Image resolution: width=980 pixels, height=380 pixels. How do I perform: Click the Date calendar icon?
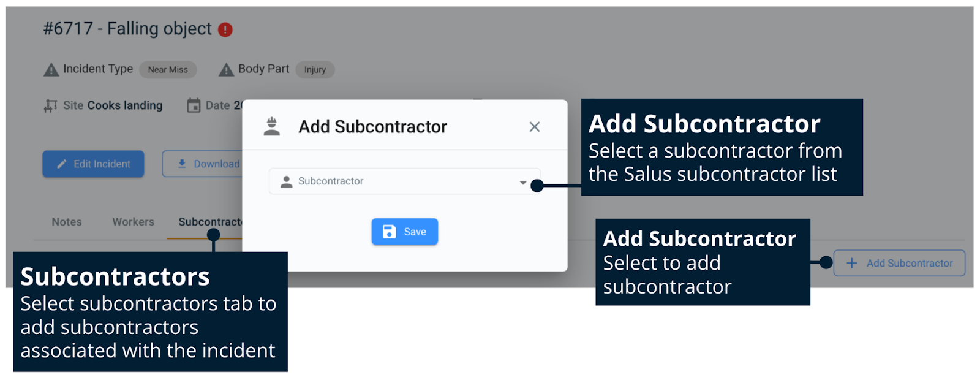(194, 105)
